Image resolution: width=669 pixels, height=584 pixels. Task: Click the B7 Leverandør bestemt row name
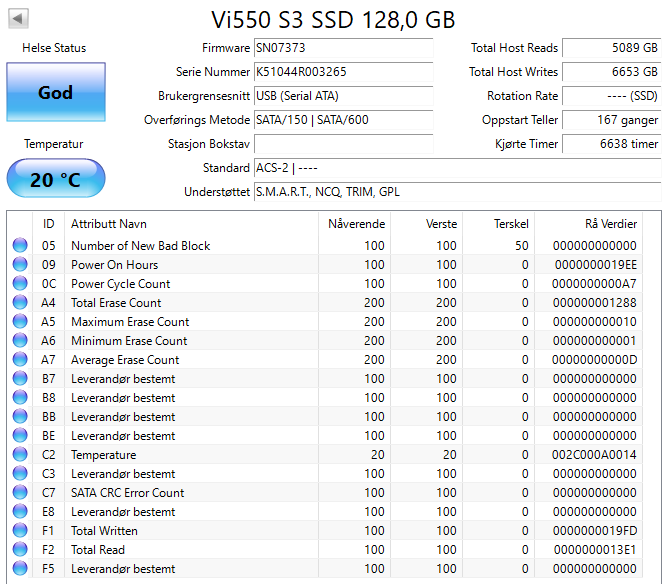pyautogui.click(x=123, y=379)
